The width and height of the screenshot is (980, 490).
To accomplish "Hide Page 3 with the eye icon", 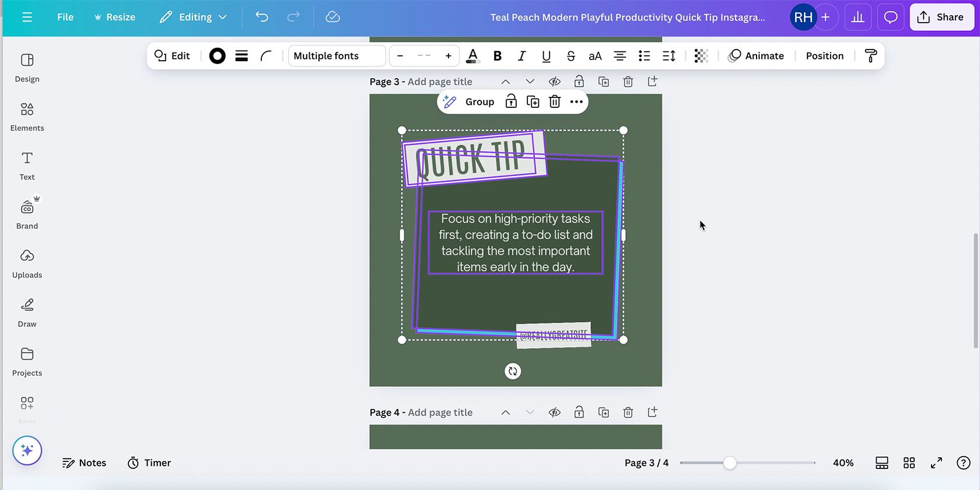I will (554, 82).
